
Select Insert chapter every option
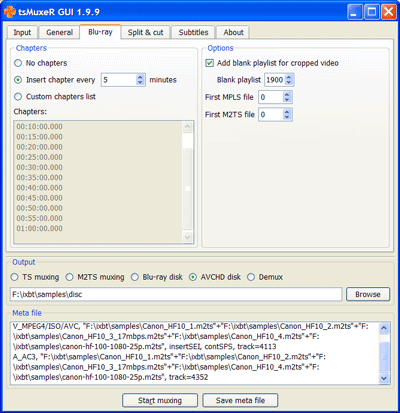click(x=55, y=80)
